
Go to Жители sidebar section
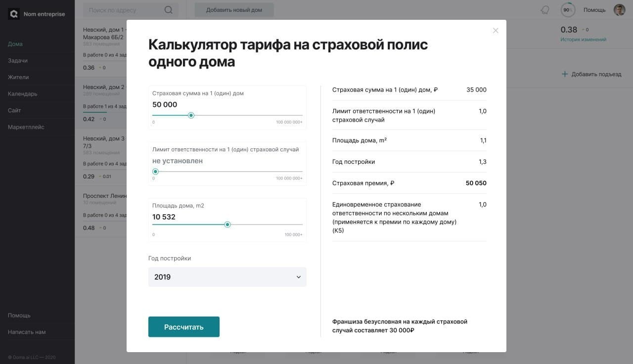[x=18, y=77]
